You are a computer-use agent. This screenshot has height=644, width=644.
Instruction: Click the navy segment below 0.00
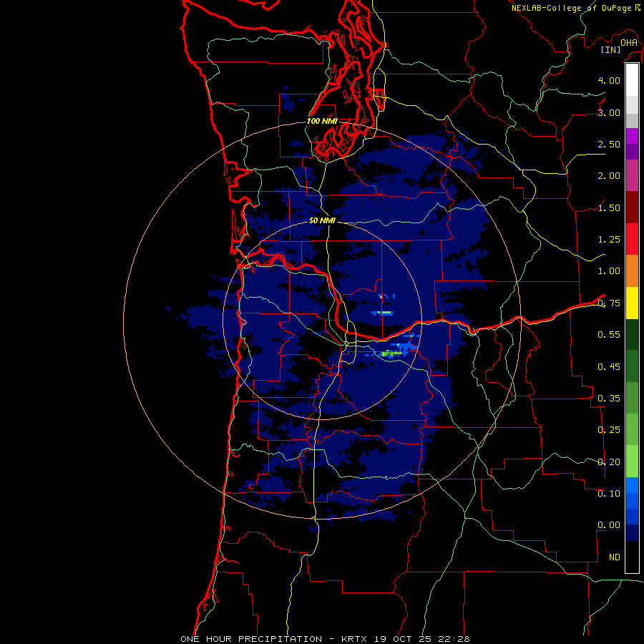point(632,533)
